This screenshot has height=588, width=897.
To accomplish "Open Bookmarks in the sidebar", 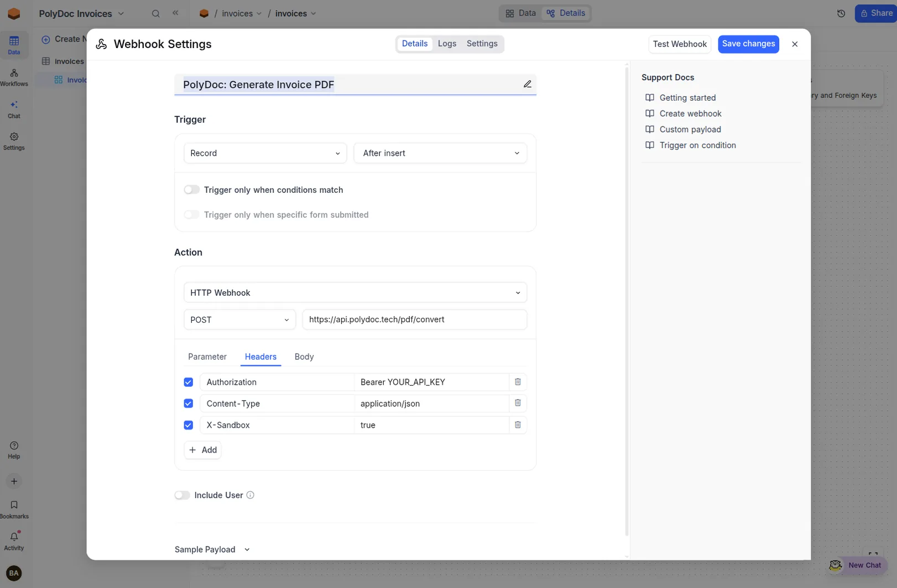I will [x=14, y=510].
